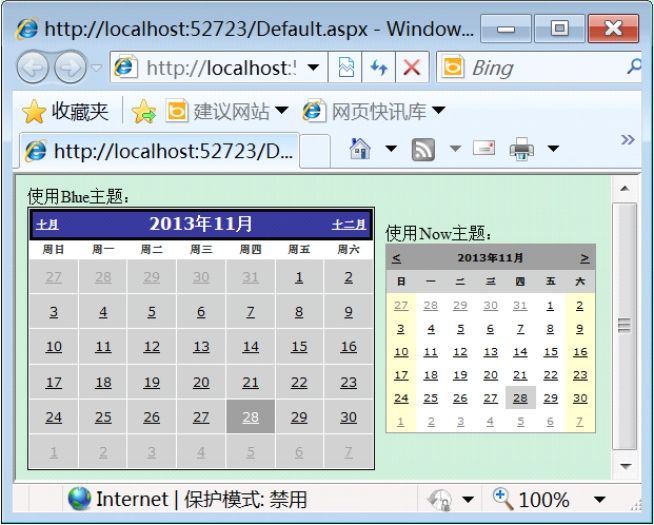Click the Internet Explorer title bar icon

[28, 29]
